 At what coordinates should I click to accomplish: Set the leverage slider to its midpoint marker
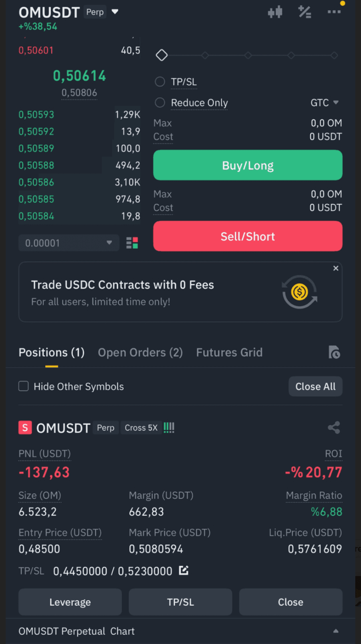click(x=248, y=55)
